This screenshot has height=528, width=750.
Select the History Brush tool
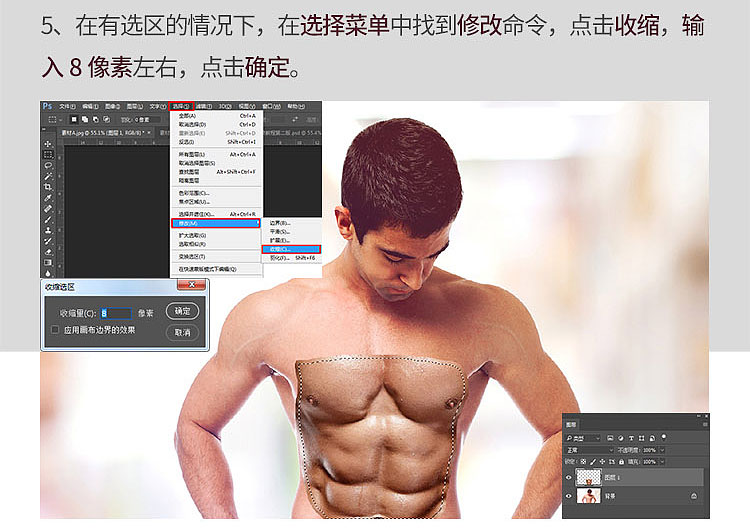(x=48, y=241)
